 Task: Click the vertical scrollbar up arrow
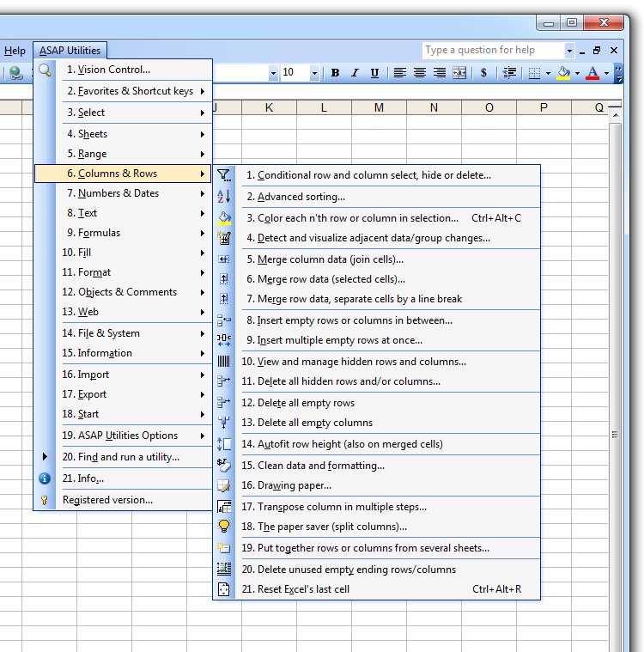coord(616,115)
